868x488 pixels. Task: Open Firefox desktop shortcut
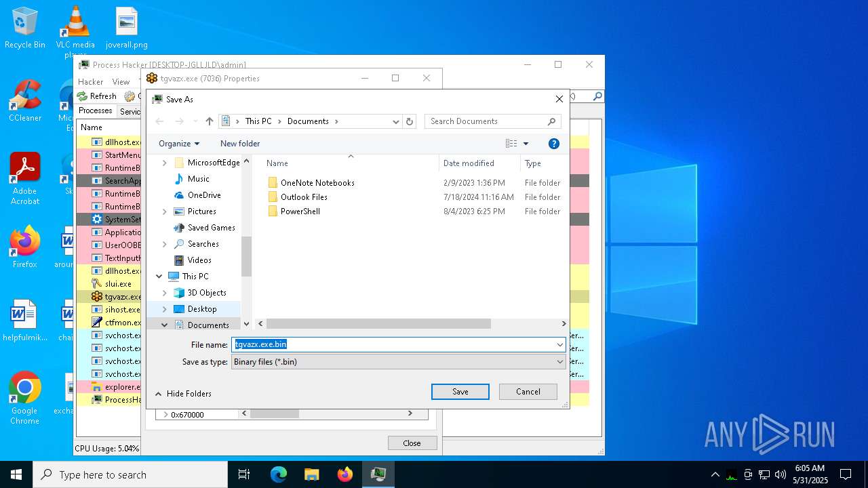[x=25, y=247]
